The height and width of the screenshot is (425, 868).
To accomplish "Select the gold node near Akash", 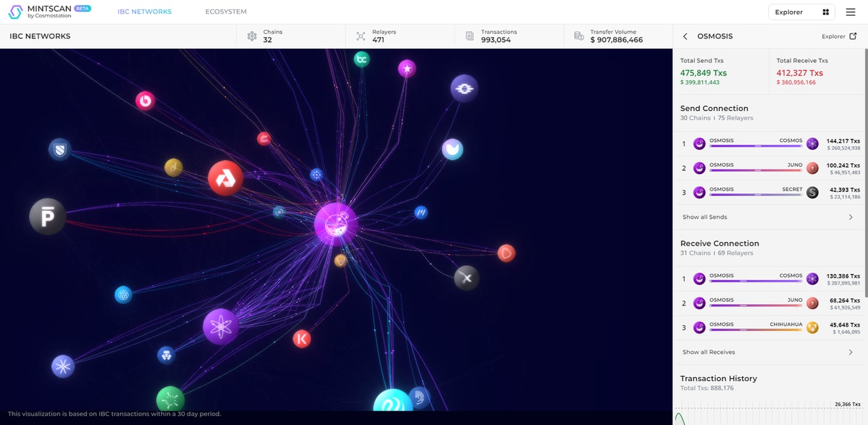I will [x=173, y=168].
